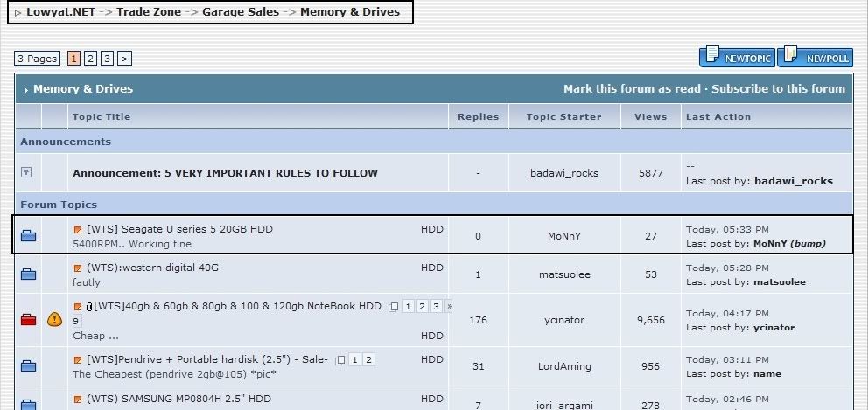Viewport: 868px width, 410px height.
Task: Click 'Subscribe to this forum' link
Action: [778, 88]
